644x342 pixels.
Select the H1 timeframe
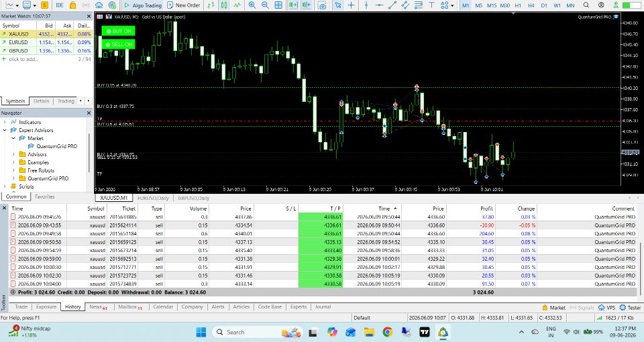518,5
